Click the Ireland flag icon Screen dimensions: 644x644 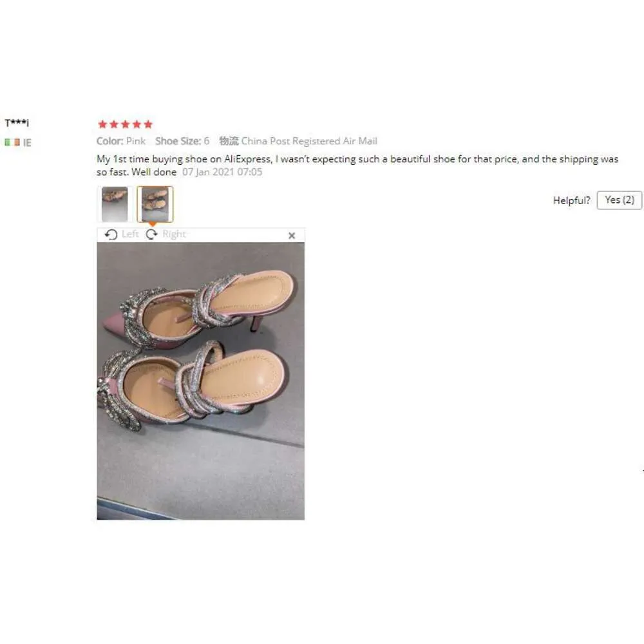pyautogui.click(x=12, y=142)
